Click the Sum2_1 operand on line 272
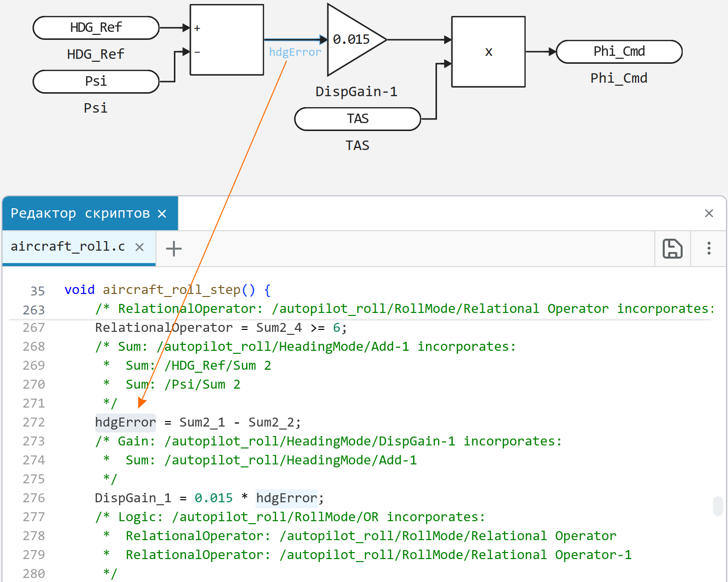The image size is (728, 582). coord(202,423)
